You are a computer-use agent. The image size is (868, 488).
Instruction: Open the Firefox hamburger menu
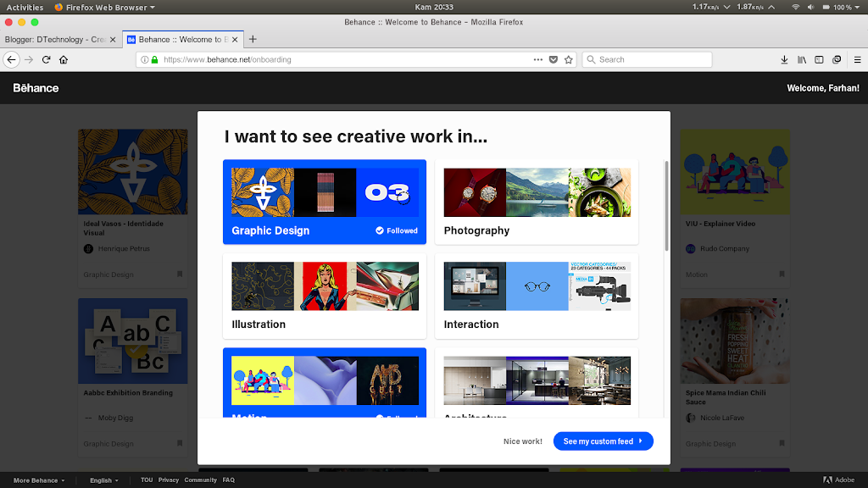point(855,59)
